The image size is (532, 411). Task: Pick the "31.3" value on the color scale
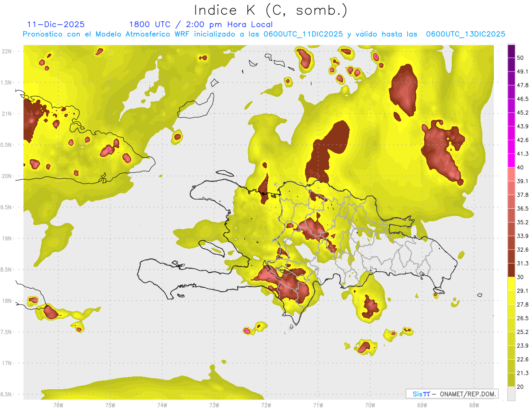coord(523,263)
